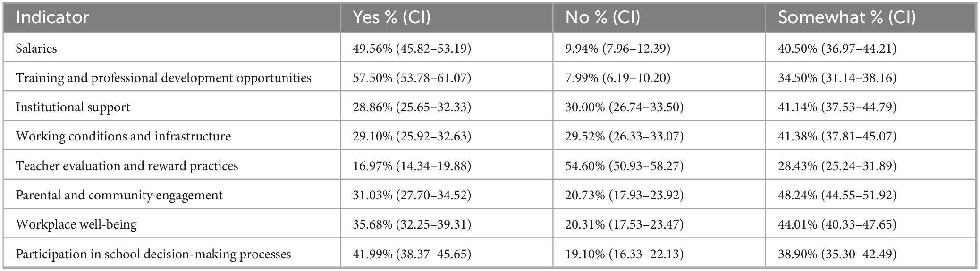This screenshot has width=980, height=271.
Task: Click Teacher evaluation and reward practices
Action: (127, 166)
